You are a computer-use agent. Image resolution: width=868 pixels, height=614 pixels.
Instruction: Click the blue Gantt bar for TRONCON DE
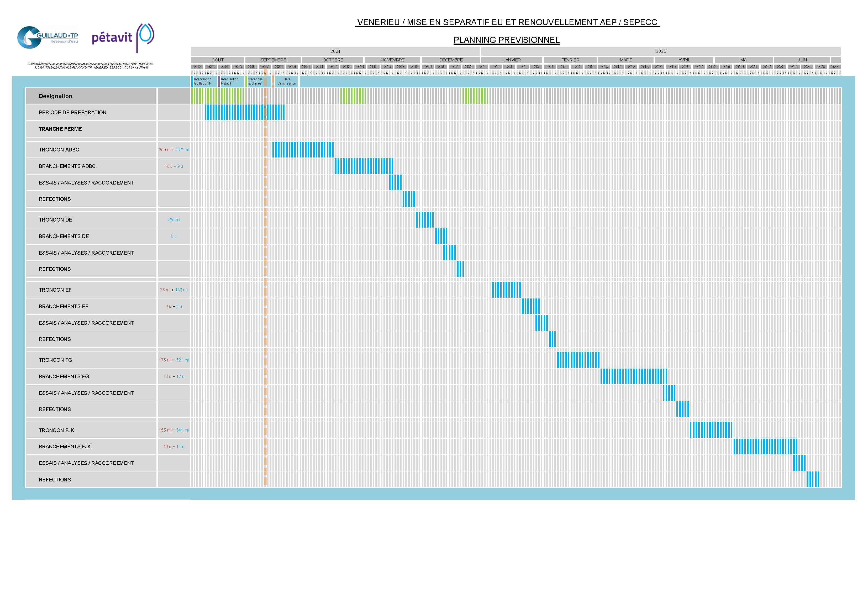coord(425,220)
